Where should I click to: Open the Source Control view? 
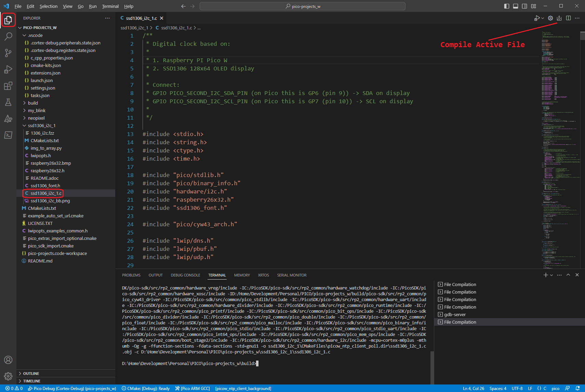8,53
